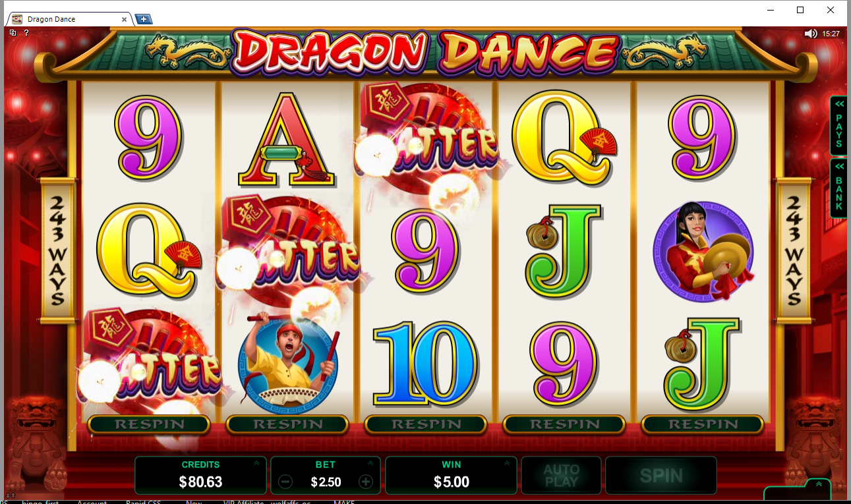Expand the BANK side panel
The height and width of the screenshot is (504, 851).
pyautogui.click(x=838, y=187)
